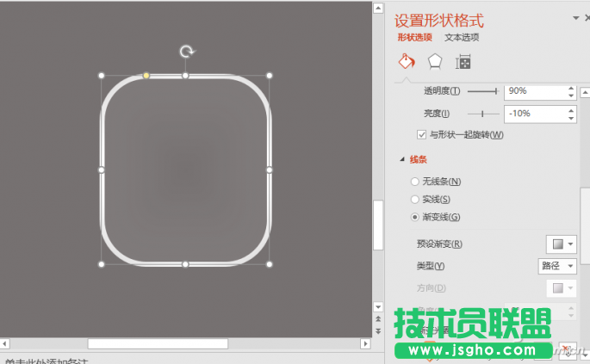Select the 无线条 radio option
The width and height of the screenshot is (590, 364).
point(416,182)
